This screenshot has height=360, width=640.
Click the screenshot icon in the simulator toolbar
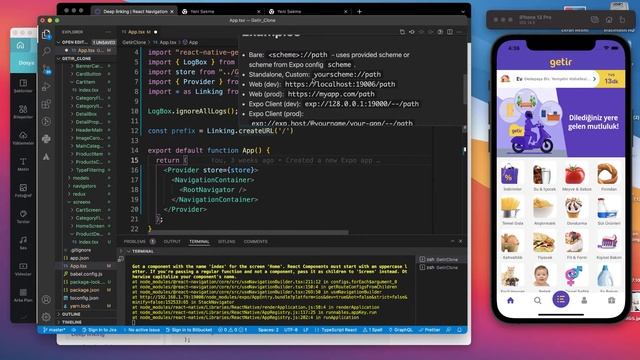click(595, 20)
